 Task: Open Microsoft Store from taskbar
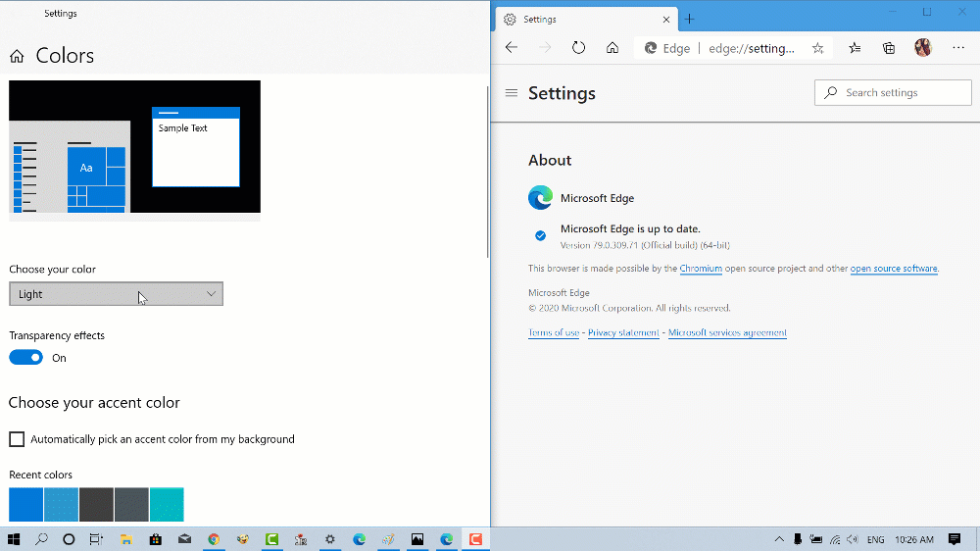pyautogui.click(x=156, y=539)
